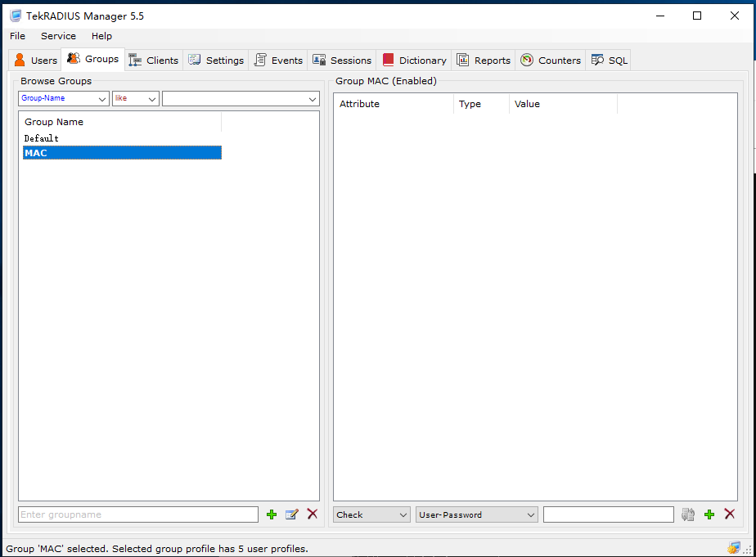The height and width of the screenshot is (557, 756).
Task: Click the greyed copy attributes icon
Action: click(688, 514)
